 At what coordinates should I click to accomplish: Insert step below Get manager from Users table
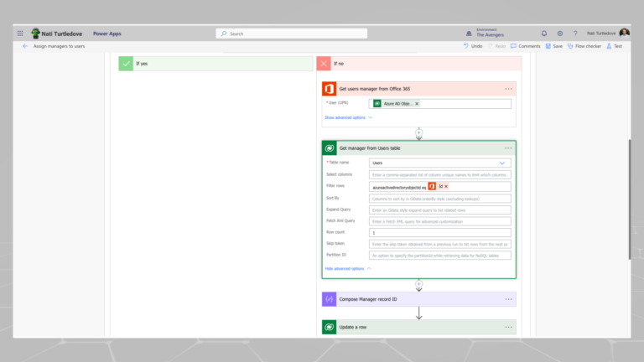418,283
